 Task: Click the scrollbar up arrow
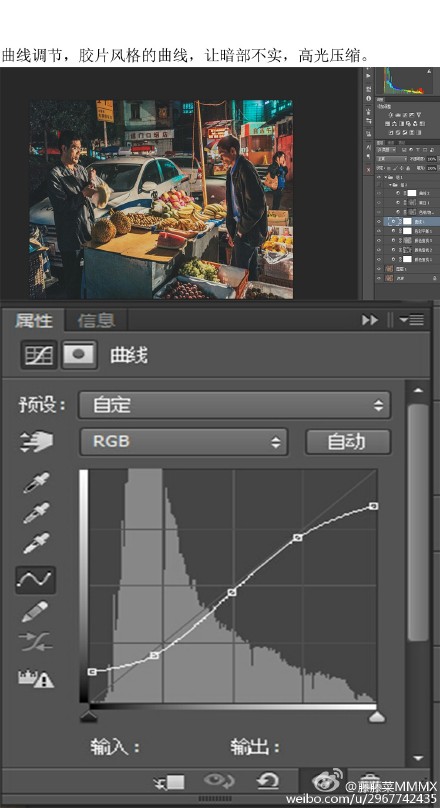click(418, 391)
